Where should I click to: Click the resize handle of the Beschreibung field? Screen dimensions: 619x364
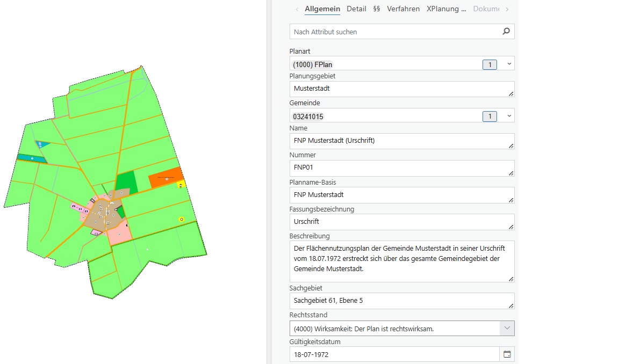click(x=510, y=279)
